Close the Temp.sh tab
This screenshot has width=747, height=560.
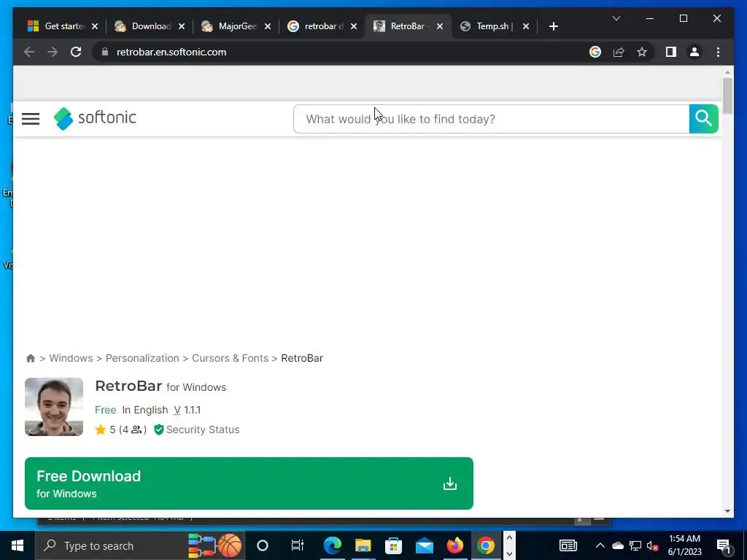click(x=525, y=26)
